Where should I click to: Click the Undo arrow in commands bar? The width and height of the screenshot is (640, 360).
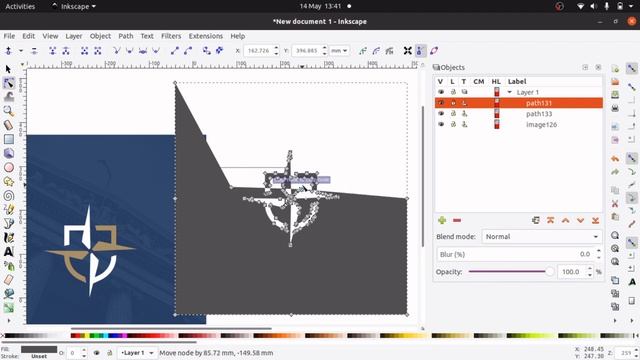click(615, 158)
